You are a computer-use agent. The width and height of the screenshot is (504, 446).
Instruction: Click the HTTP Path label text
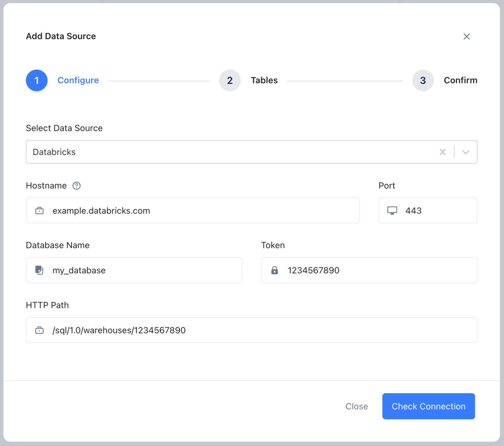(47, 305)
